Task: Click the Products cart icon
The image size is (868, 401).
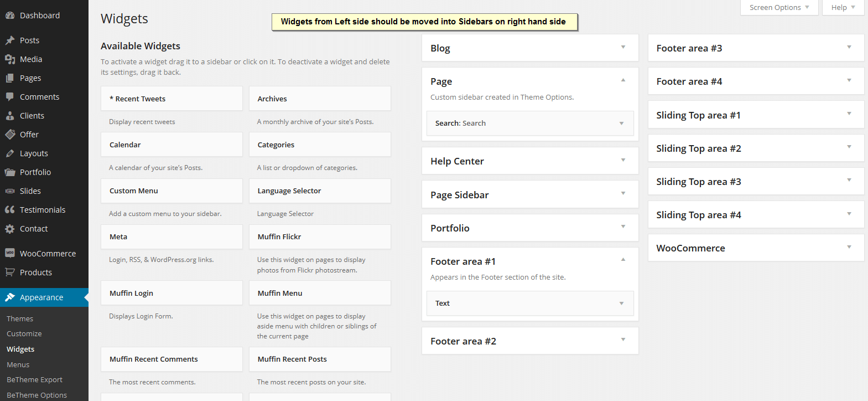Action: [x=10, y=273]
